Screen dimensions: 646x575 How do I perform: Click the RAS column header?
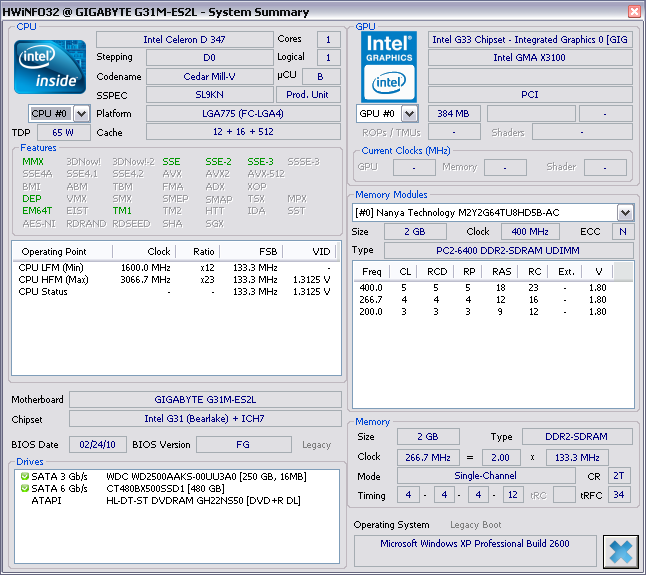(501, 271)
